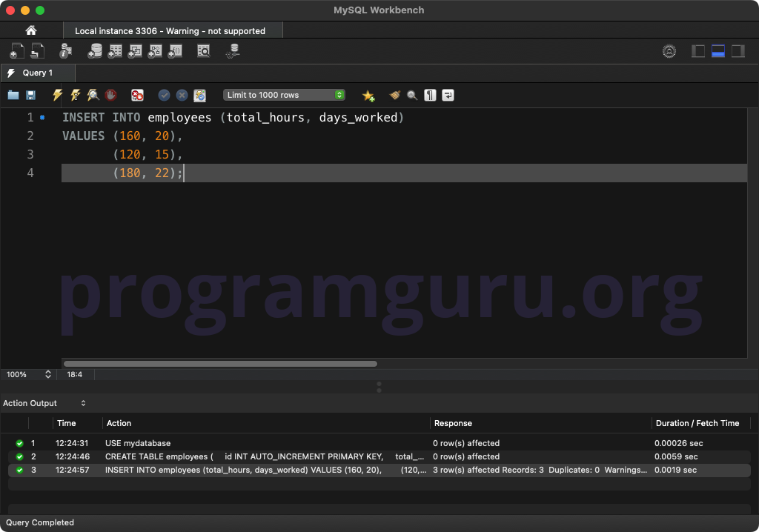Save the script to a file
Image resolution: width=759 pixels, height=532 pixels.
coord(30,95)
